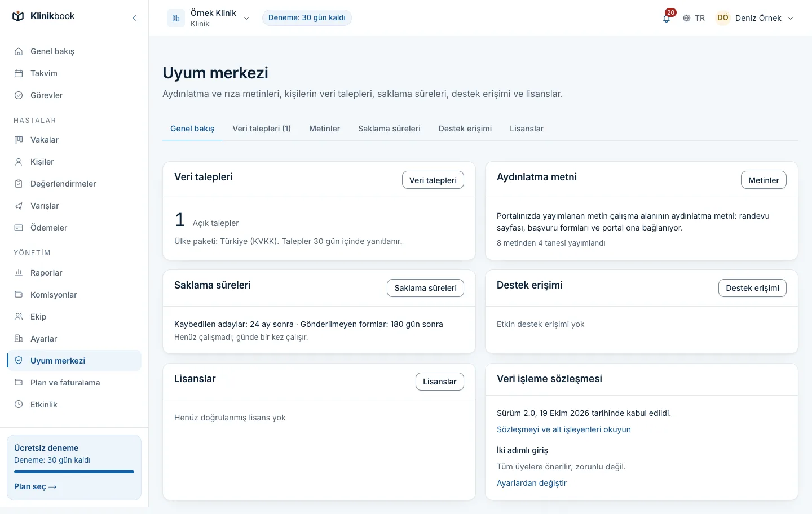Collapse the sidebar with the chevron
The image size is (812, 514).
click(134, 18)
